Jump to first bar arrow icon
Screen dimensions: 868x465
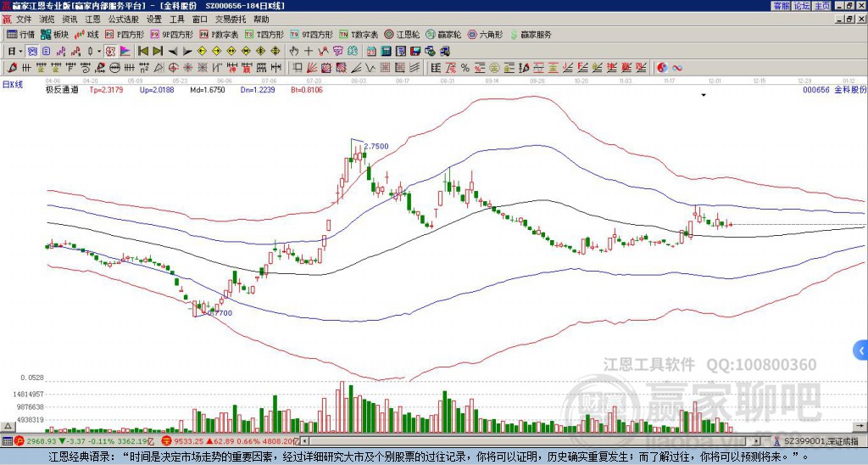(x=142, y=51)
